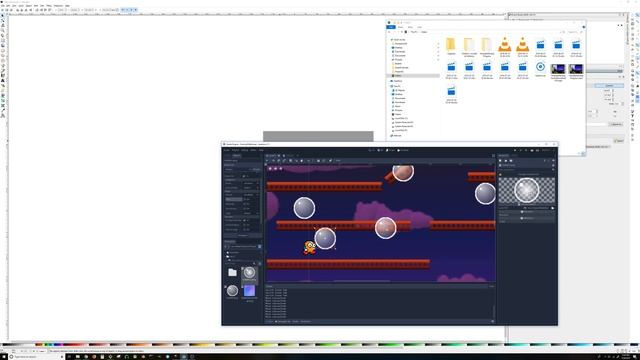The width and height of the screenshot is (640, 360).
Task: Select the Calligraphy tool in Inkscape toolbox
Action: point(3,76)
